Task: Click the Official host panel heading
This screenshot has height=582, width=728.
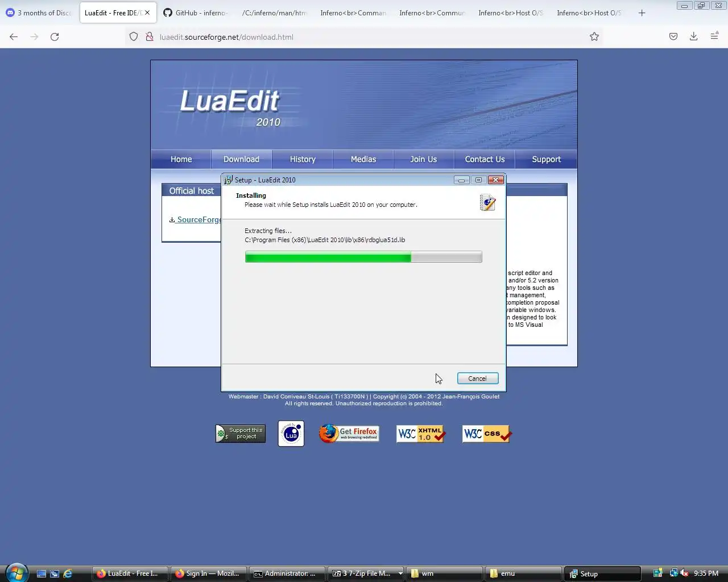Action: tap(191, 191)
